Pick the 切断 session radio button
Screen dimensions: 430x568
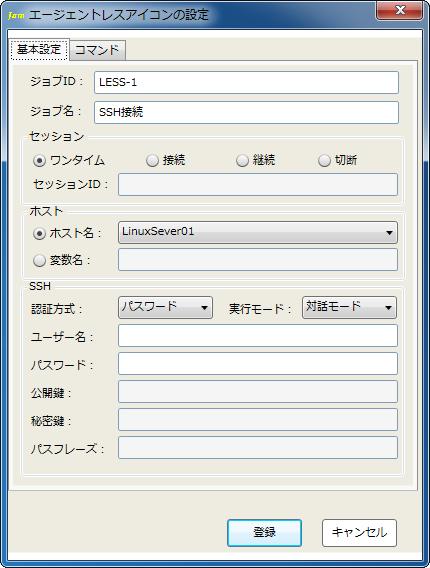[x=324, y=160]
